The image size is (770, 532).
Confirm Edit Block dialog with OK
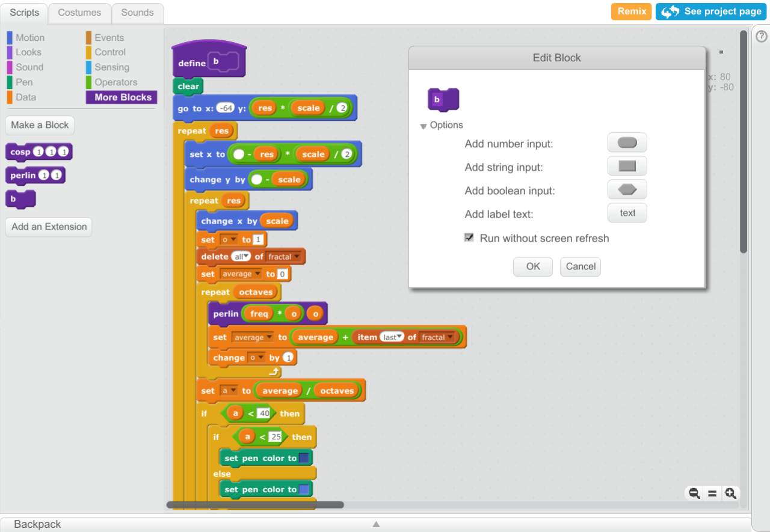pyautogui.click(x=533, y=266)
